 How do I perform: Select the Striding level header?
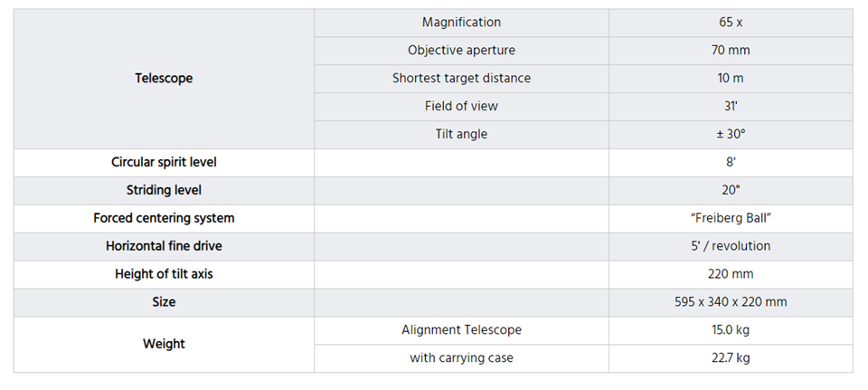164,190
